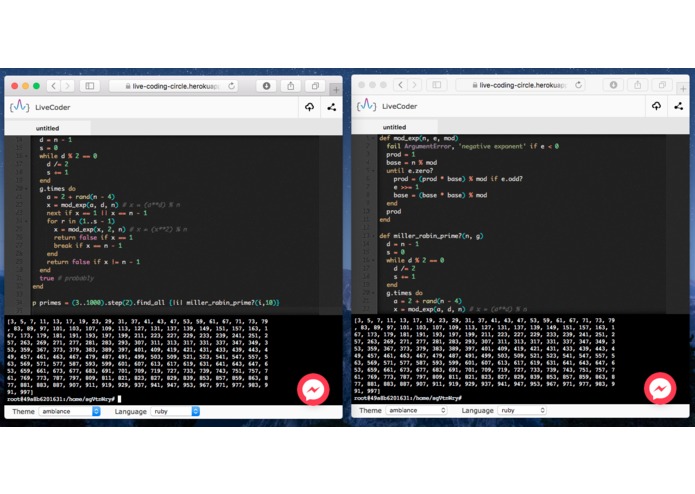This screenshot has width=695, height=494.
Task: Add a new tab in left Safari window
Action: (x=336, y=89)
